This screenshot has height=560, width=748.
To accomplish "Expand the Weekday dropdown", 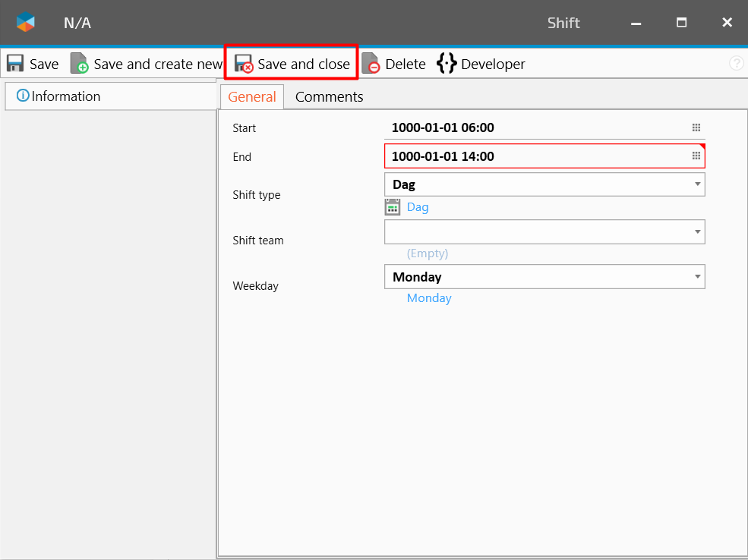I will (697, 277).
